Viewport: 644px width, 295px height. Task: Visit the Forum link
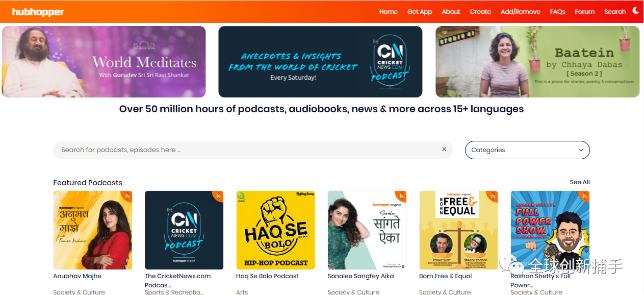584,12
